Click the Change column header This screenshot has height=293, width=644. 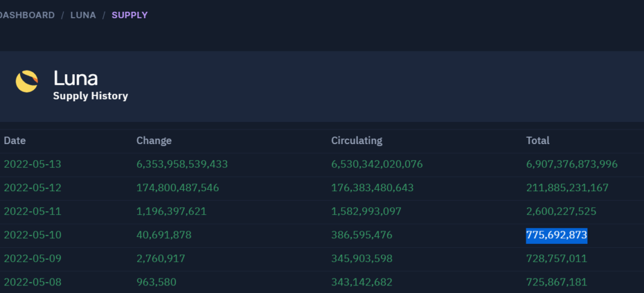coord(154,141)
